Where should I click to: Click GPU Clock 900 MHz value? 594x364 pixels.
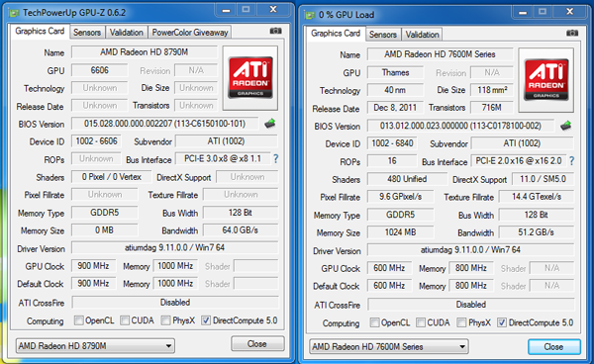tap(94, 266)
